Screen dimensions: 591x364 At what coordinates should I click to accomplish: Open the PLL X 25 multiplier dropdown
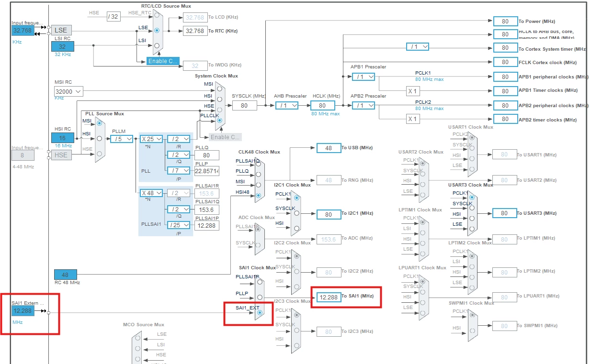[151, 139]
